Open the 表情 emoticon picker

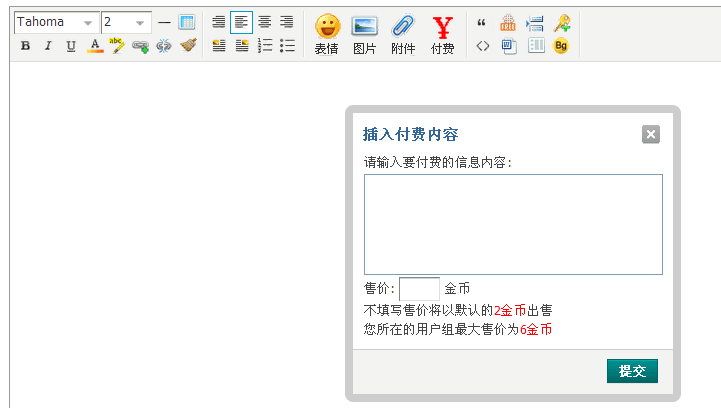pyautogui.click(x=327, y=35)
